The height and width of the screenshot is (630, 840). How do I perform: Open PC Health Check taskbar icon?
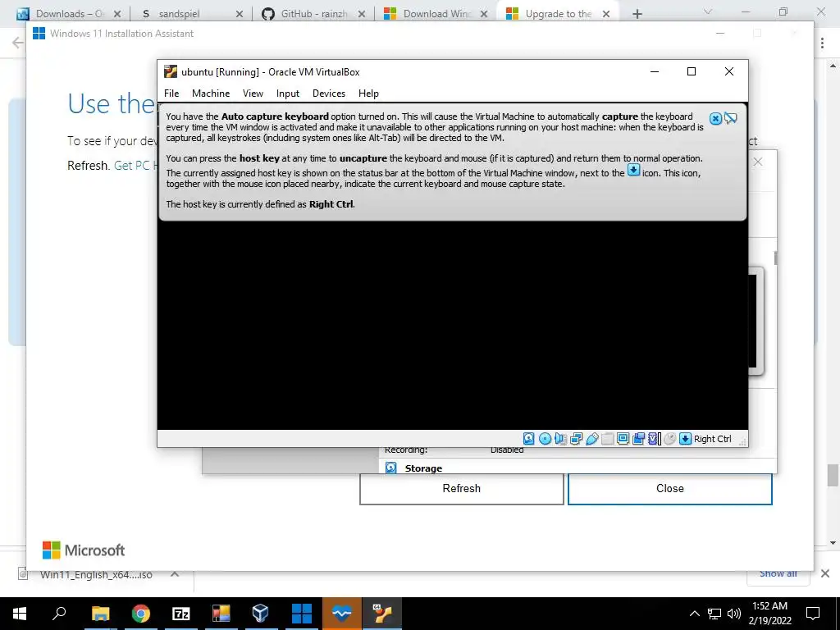(342, 614)
